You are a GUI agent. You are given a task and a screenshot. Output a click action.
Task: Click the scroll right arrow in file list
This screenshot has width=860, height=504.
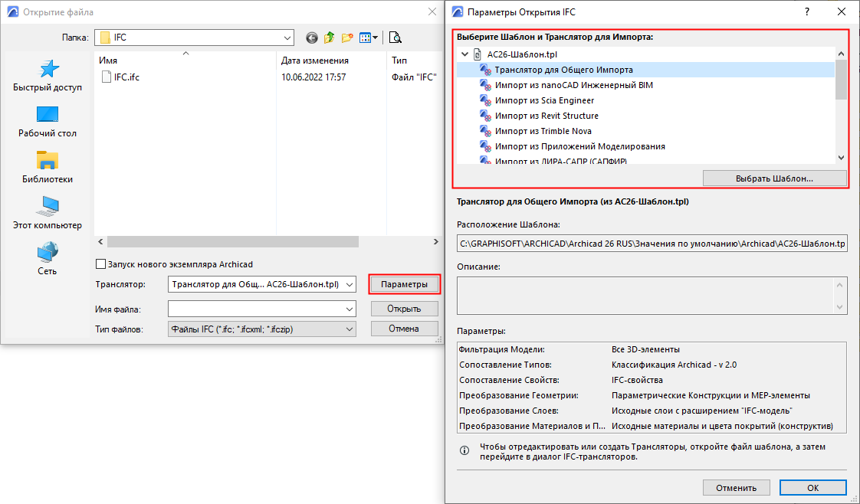coord(436,241)
